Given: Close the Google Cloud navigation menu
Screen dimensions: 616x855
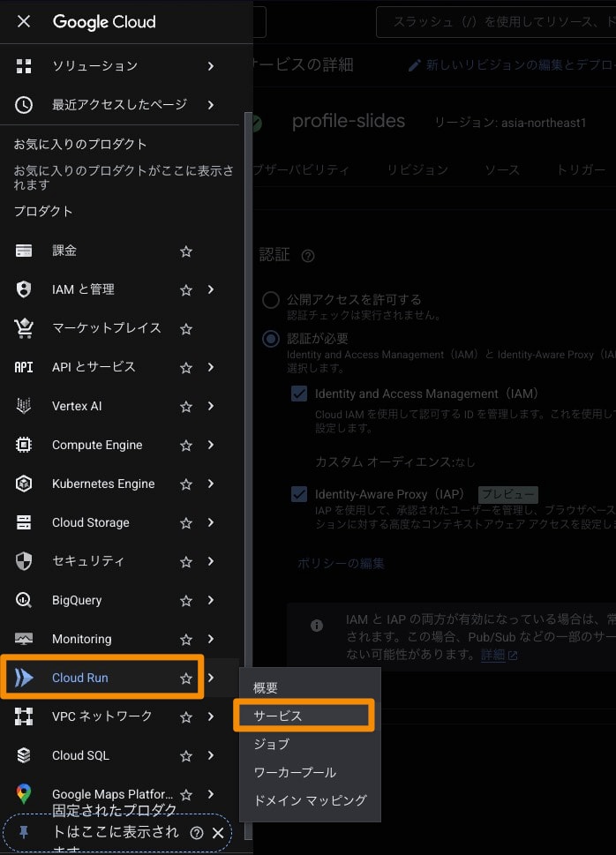Looking at the screenshot, I should (24, 22).
